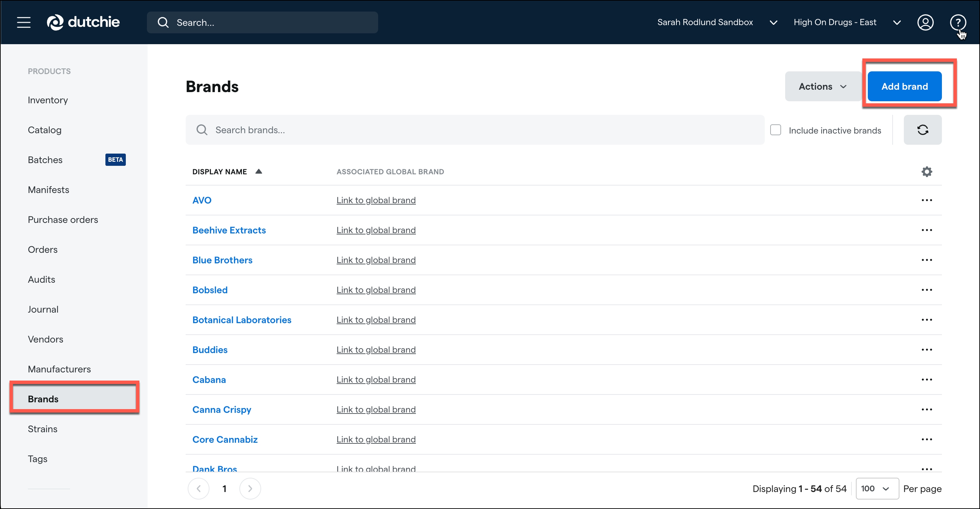The image size is (980, 509).
Task: Click Link to global brand for Buddies
Action: [x=376, y=350]
